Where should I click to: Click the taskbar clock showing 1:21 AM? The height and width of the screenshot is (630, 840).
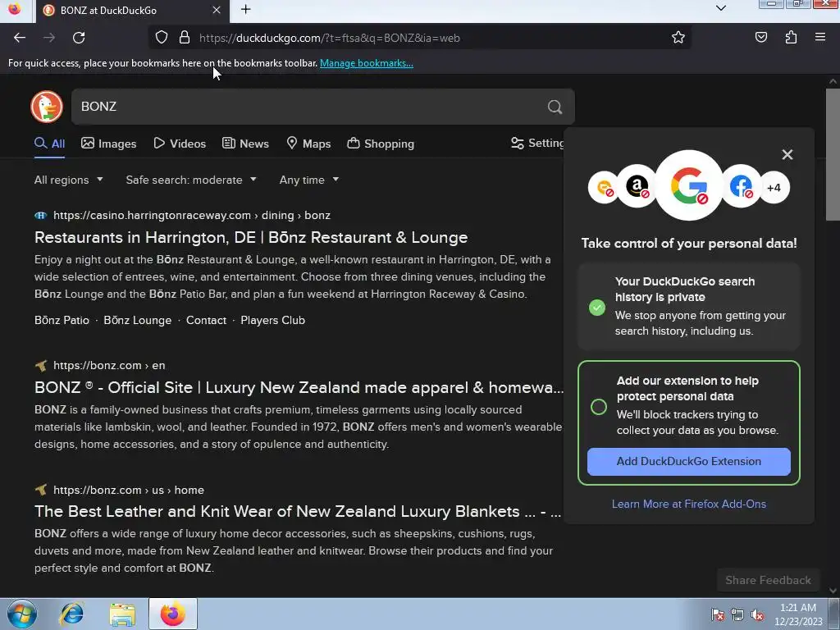pos(798,614)
